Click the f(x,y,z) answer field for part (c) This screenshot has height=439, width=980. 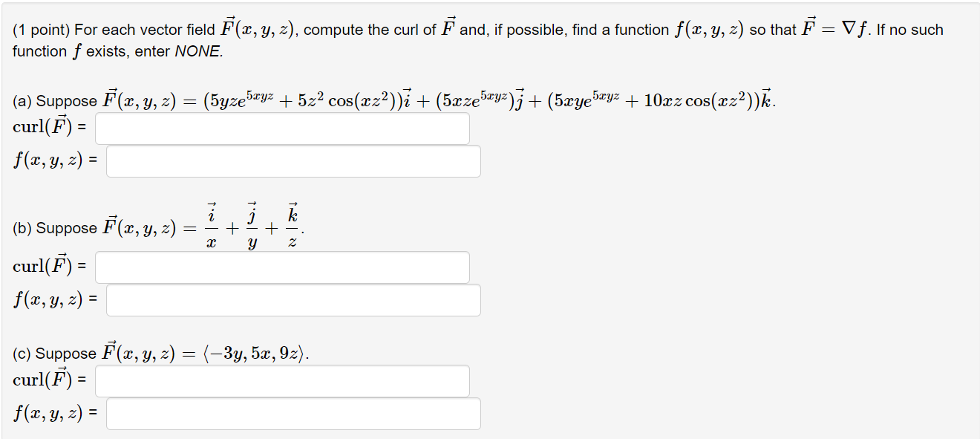[x=293, y=413]
